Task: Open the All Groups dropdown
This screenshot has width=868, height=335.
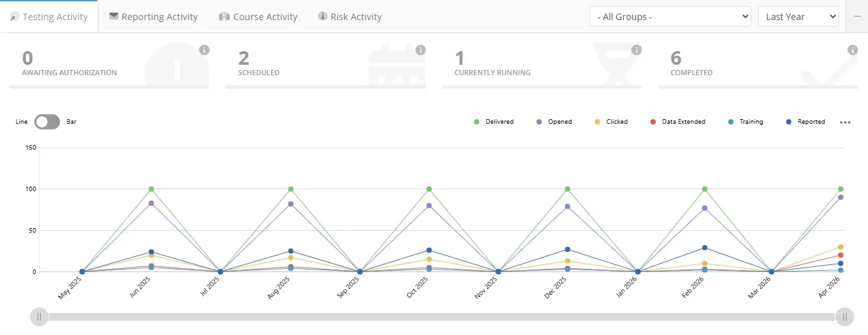Action: 670,17
